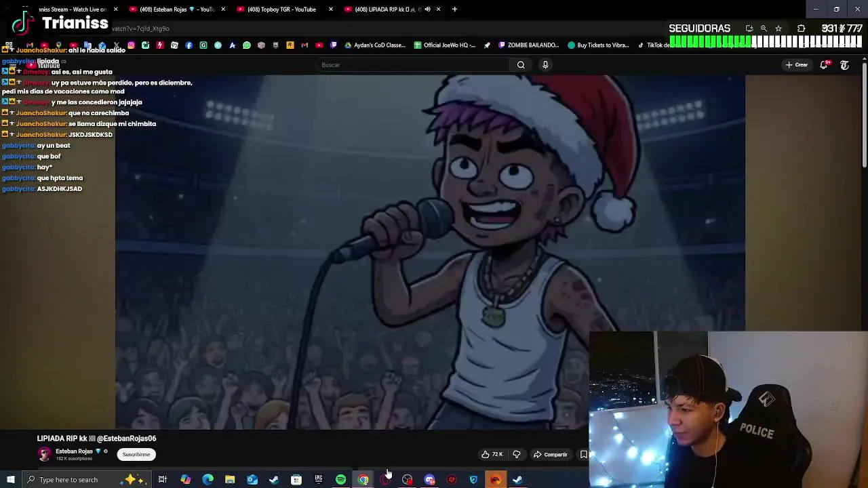The width and height of the screenshot is (868, 488).
Task: Open the orange-highlighted taskbar app
Action: point(496,480)
